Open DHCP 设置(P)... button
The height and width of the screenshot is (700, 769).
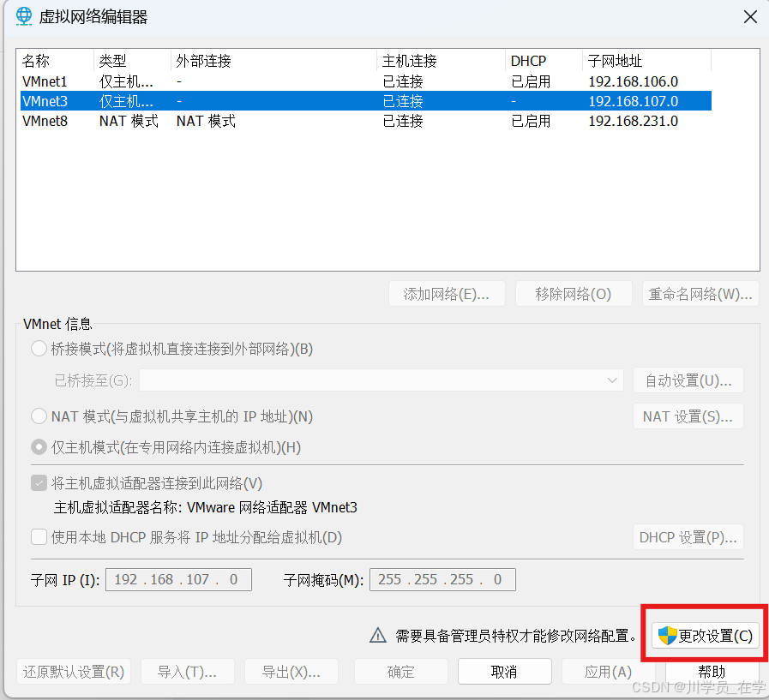(688, 537)
